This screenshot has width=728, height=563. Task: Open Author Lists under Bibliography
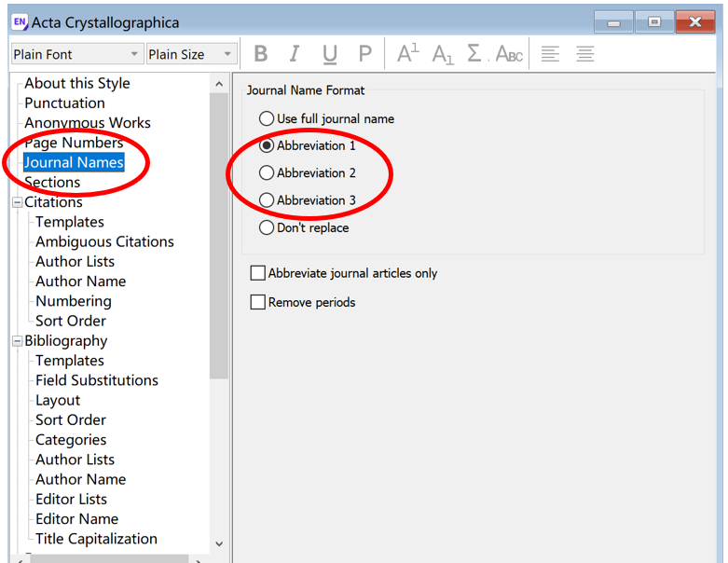point(75,460)
